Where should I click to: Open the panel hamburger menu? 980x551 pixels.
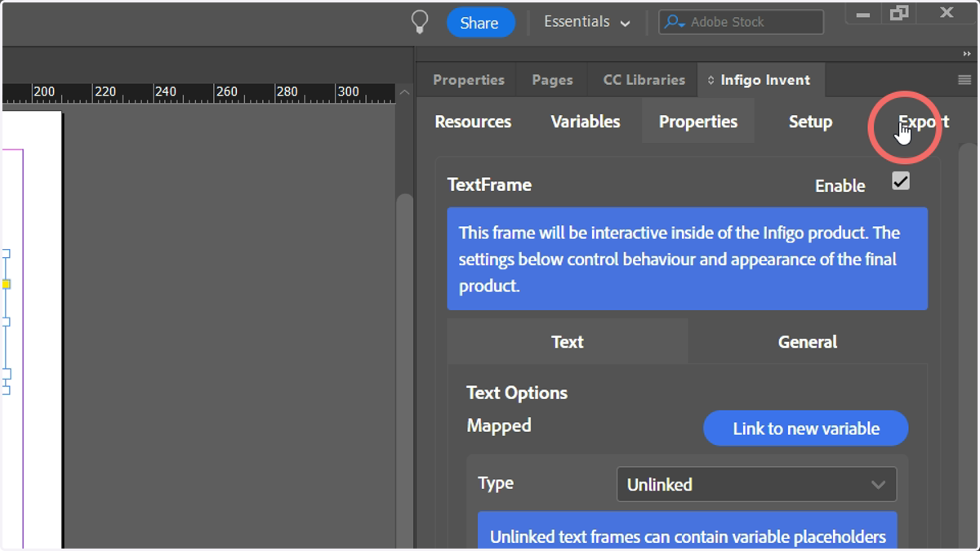coord(964,80)
